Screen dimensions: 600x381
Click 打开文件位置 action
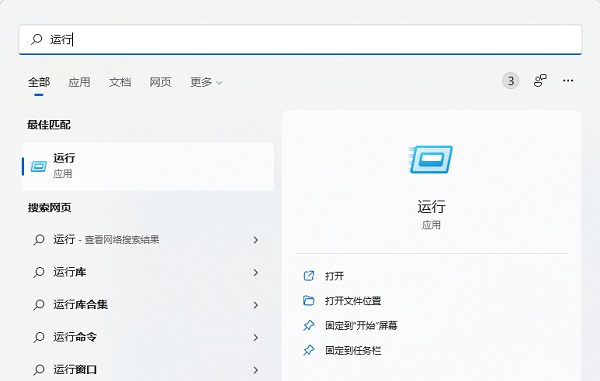[x=353, y=301]
